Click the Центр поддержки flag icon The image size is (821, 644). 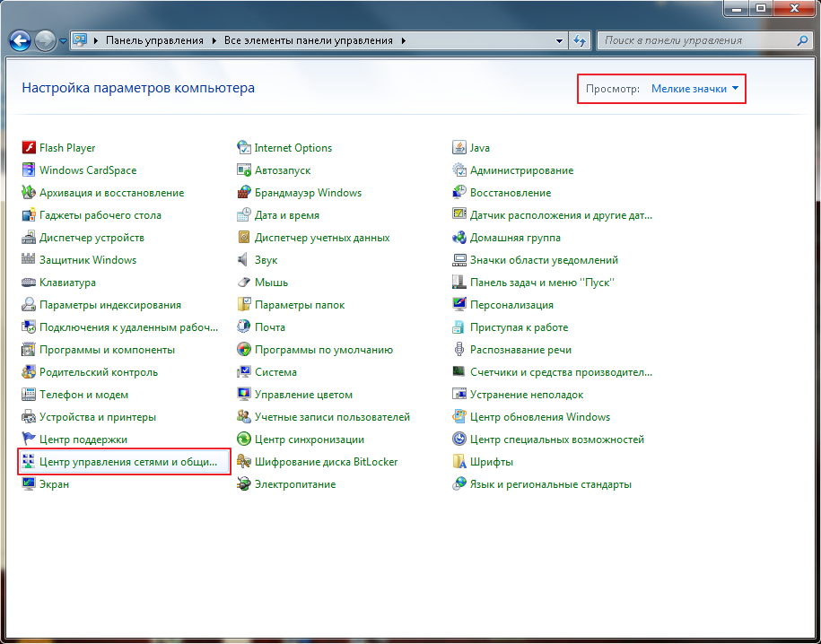point(29,439)
